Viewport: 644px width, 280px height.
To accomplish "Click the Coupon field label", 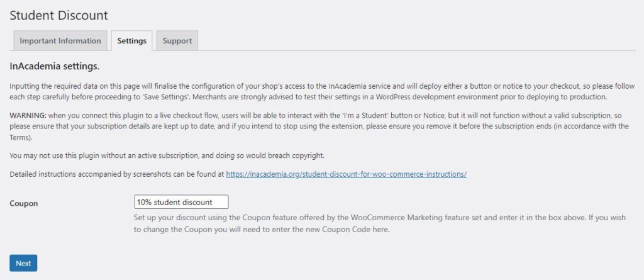I will pos(24,203).
